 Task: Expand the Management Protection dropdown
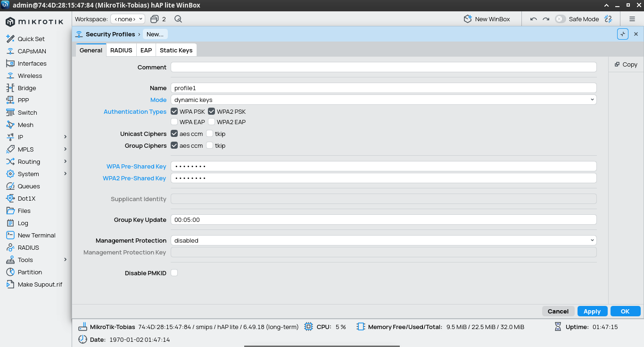pos(383,241)
